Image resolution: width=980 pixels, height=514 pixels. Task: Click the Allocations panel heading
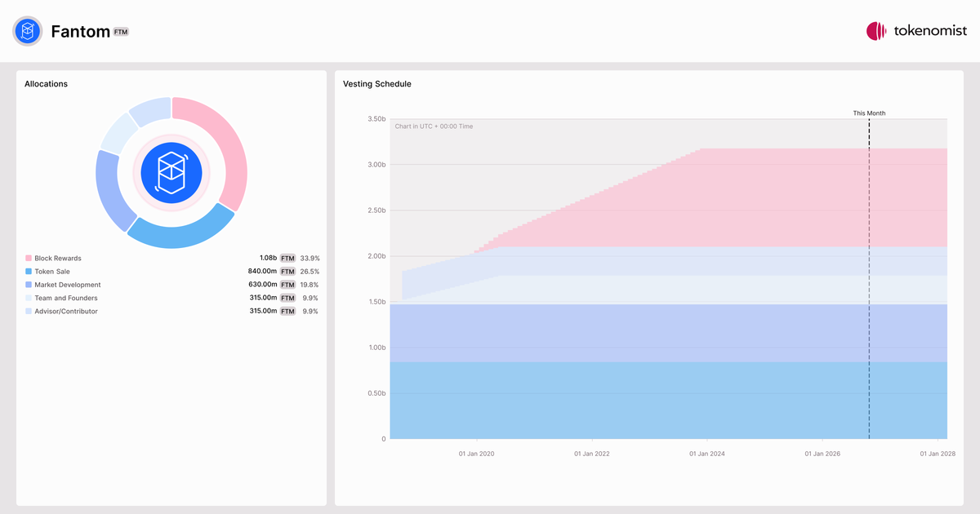[46, 84]
